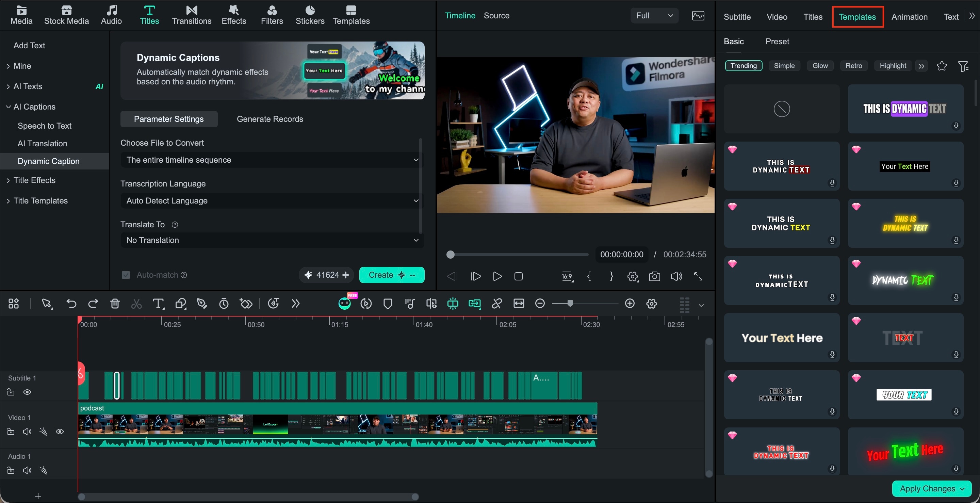Zoom in timeline with plus icon

630,303
